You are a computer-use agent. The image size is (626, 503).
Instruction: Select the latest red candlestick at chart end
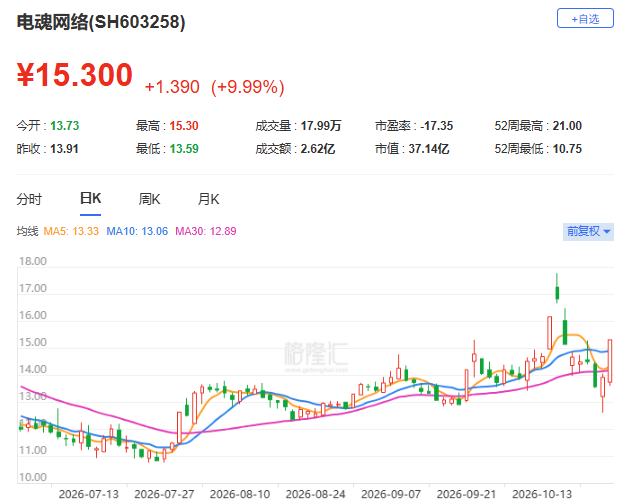[x=610, y=361]
